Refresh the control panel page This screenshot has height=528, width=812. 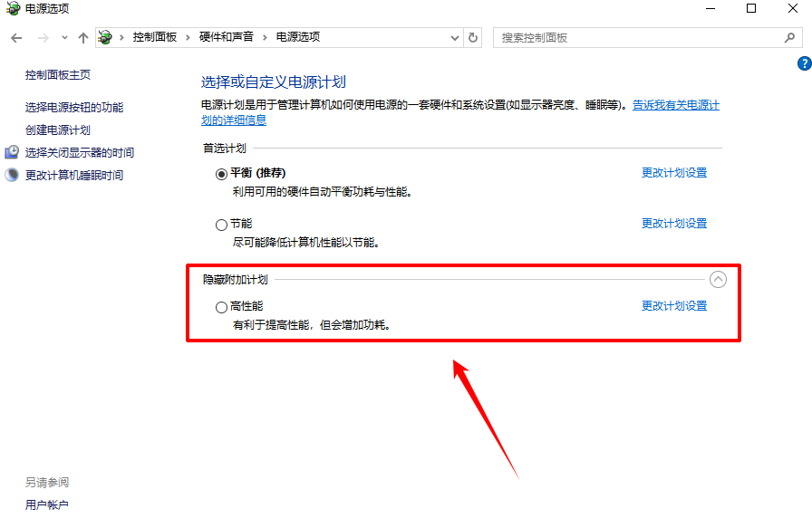473,38
